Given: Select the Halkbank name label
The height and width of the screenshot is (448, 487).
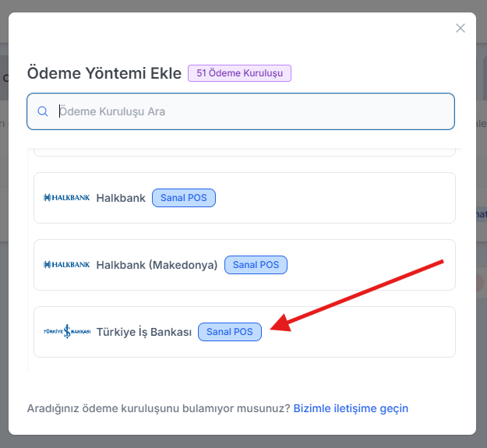Looking at the screenshot, I should click(121, 198).
